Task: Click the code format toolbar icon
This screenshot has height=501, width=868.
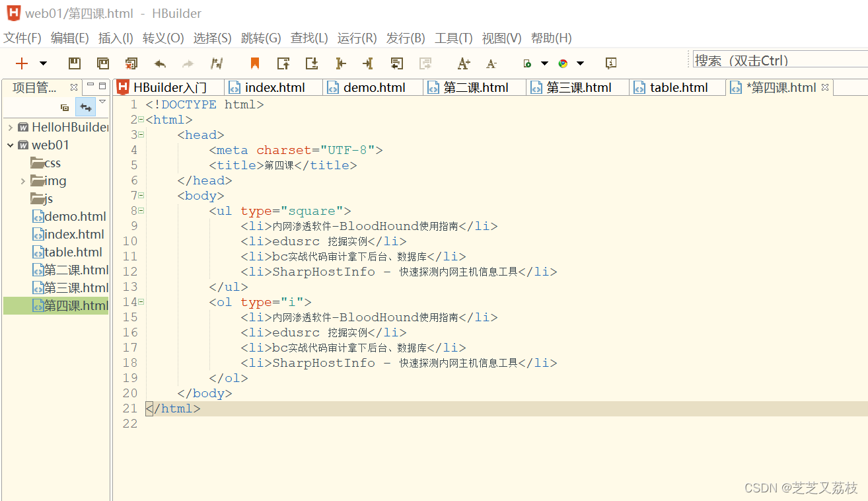Action: point(217,63)
